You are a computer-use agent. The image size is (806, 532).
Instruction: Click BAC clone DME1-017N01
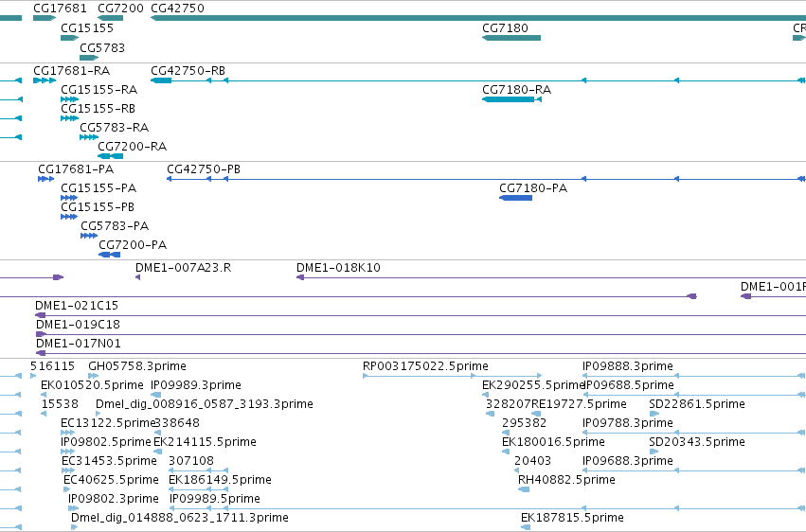click(x=421, y=353)
